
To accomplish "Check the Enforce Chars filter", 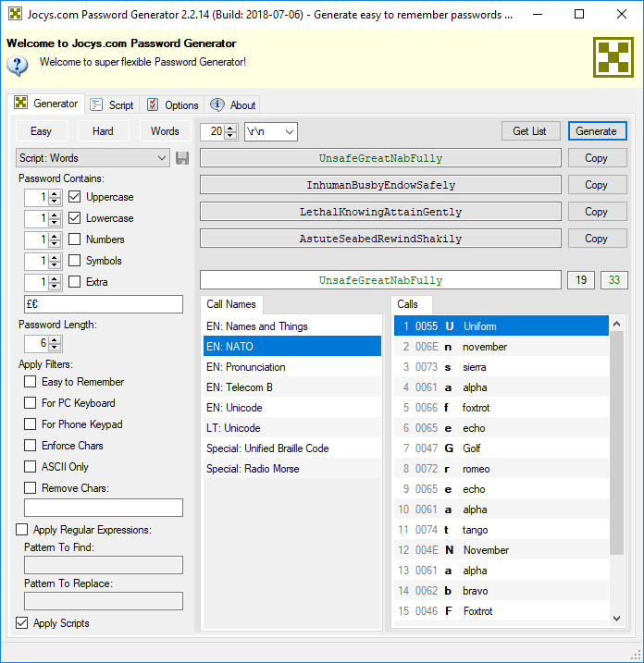I will pyautogui.click(x=30, y=446).
